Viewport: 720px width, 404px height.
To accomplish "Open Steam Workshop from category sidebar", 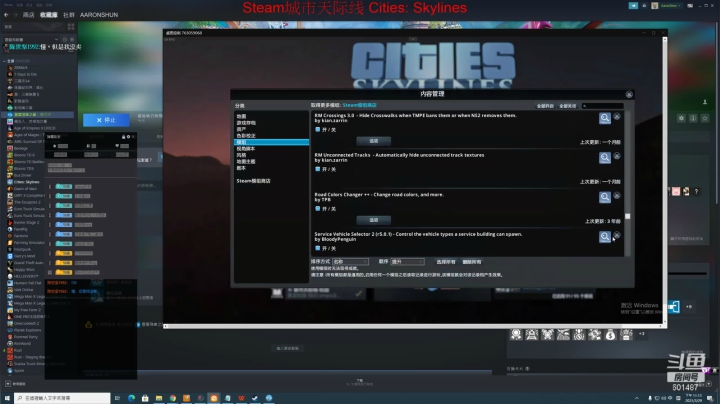I will tap(253, 181).
